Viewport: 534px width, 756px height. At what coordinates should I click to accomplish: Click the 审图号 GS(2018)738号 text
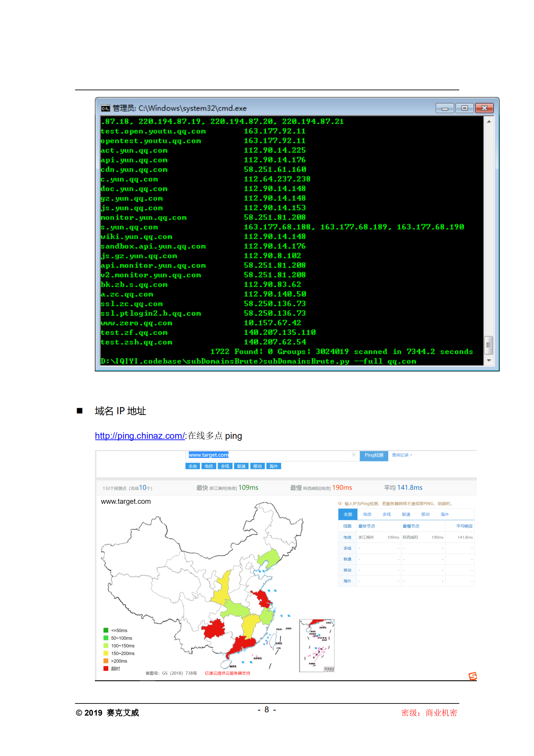171,673
